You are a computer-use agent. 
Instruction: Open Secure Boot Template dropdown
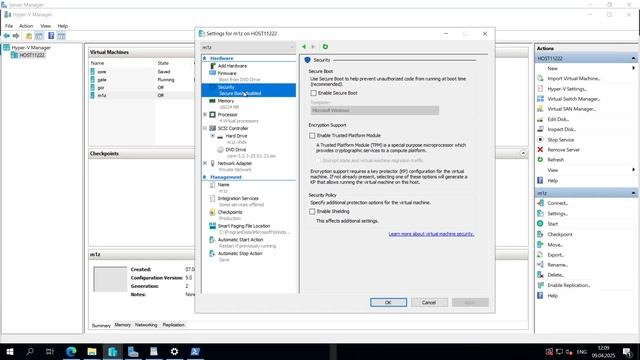click(x=375, y=111)
